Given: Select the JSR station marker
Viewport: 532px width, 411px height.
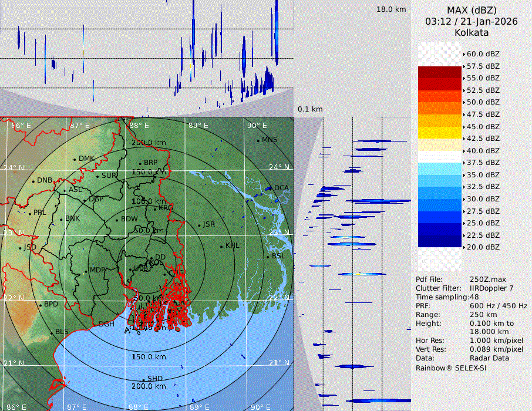Looking at the screenshot, I should [199, 225].
